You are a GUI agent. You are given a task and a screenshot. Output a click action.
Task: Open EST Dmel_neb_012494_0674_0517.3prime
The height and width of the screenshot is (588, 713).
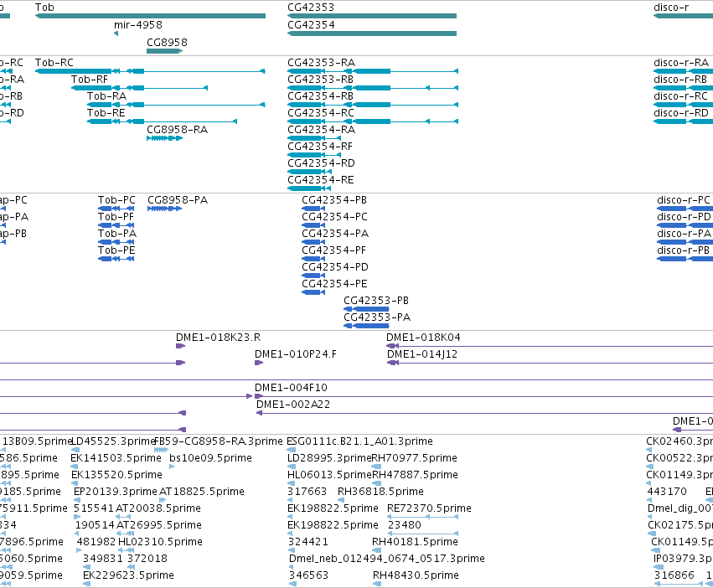[x=387, y=559]
